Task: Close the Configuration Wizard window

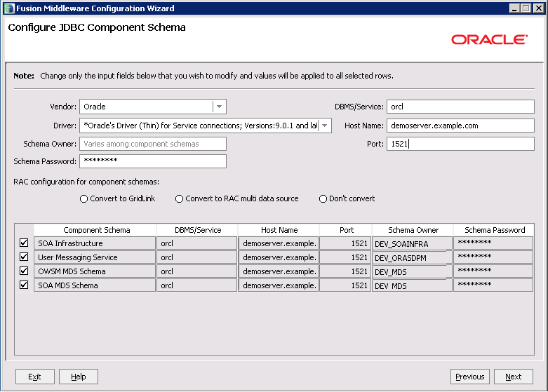Action: [x=539, y=8]
